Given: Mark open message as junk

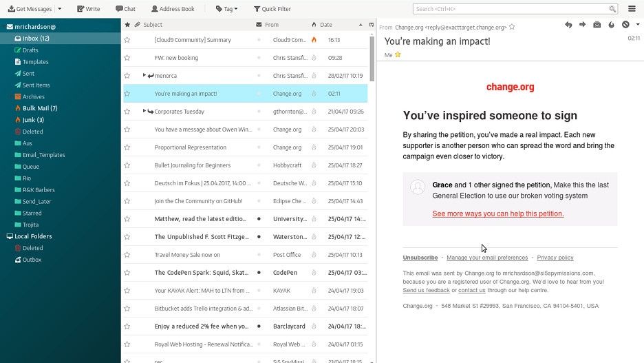Looking at the screenshot, I should [611, 25].
